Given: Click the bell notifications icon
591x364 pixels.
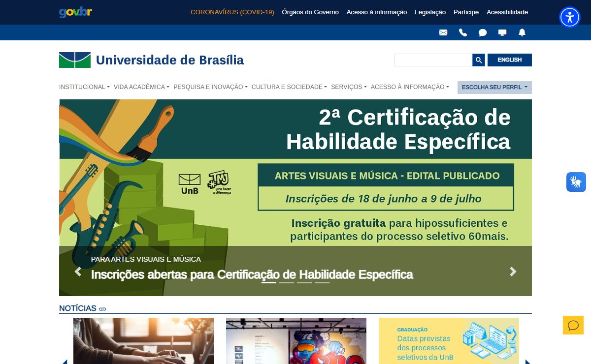Looking at the screenshot, I should pyautogui.click(x=522, y=32).
